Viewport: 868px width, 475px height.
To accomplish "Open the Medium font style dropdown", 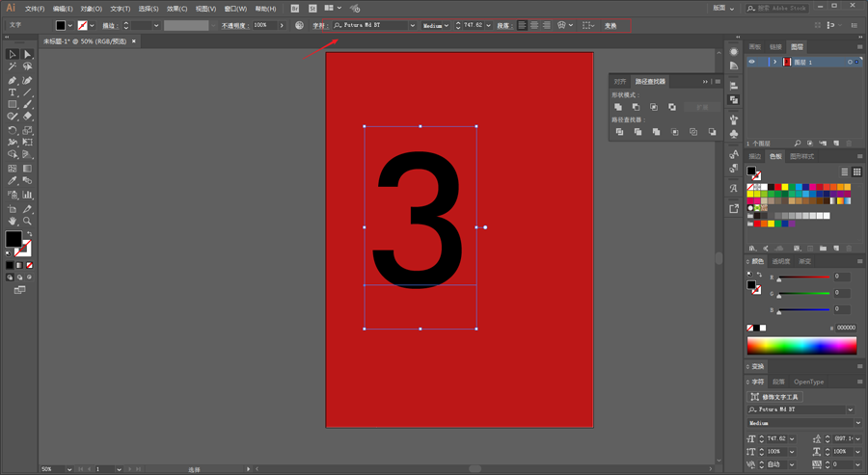I will point(435,25).
